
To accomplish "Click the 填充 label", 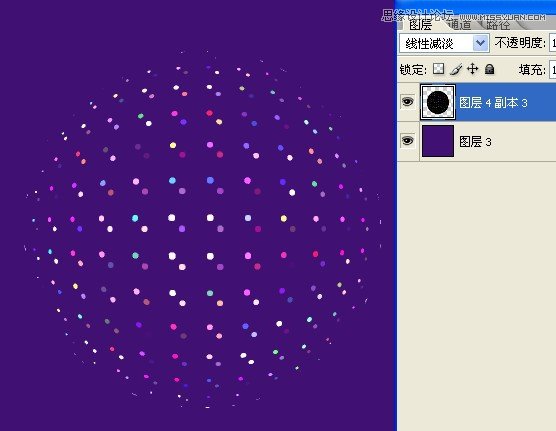I will pos(532,70).
